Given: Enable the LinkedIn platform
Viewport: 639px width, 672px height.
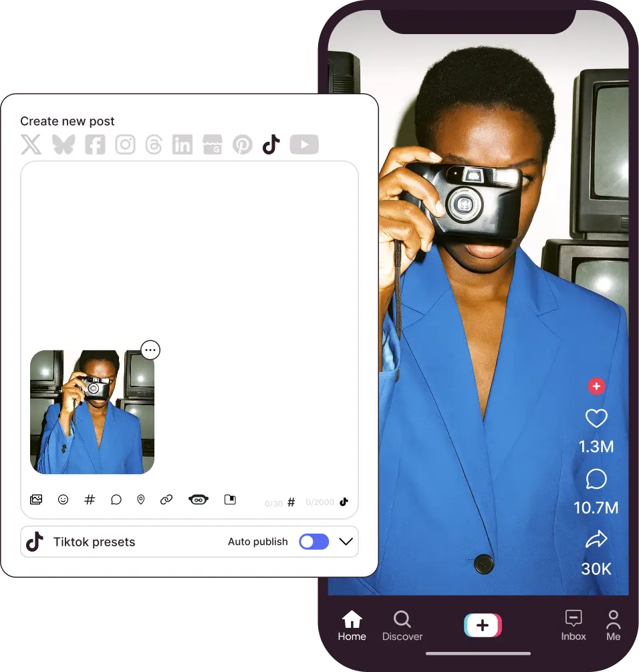Looking at the screenshot, I should (x=182, y=144).
